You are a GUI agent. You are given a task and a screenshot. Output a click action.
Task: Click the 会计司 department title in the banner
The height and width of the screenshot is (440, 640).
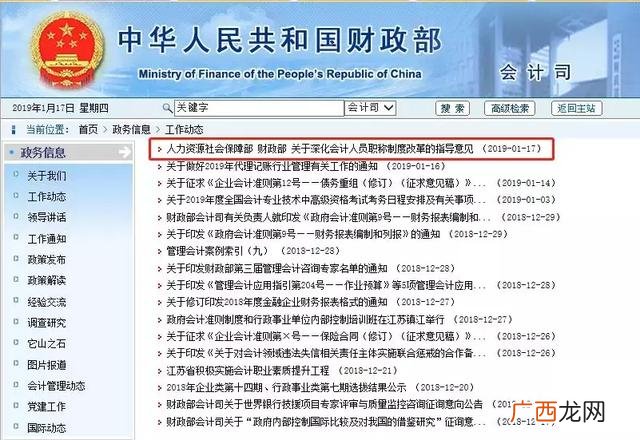coord(535,73)
